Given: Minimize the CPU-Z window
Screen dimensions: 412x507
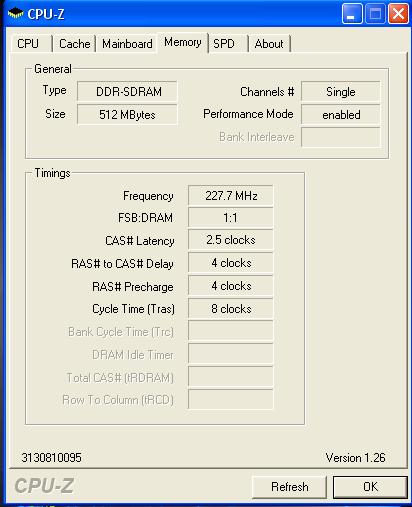Looking at the screenshot, I should [x=352, y=14].
